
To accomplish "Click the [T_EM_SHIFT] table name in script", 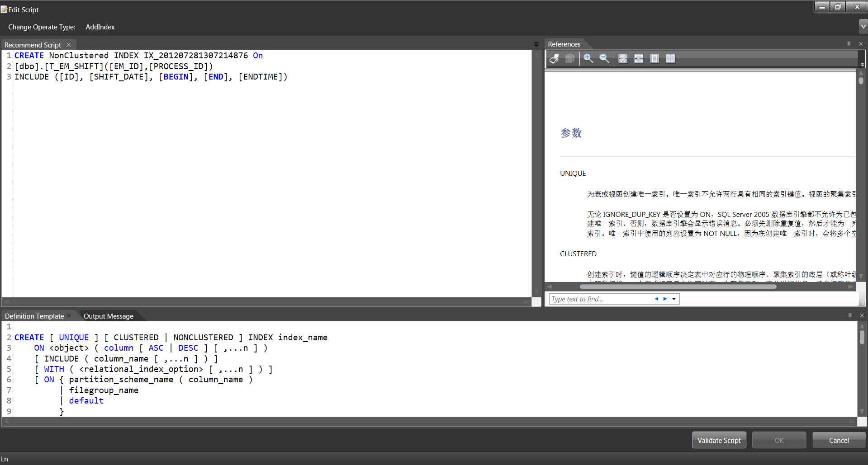I will point(74,66).
